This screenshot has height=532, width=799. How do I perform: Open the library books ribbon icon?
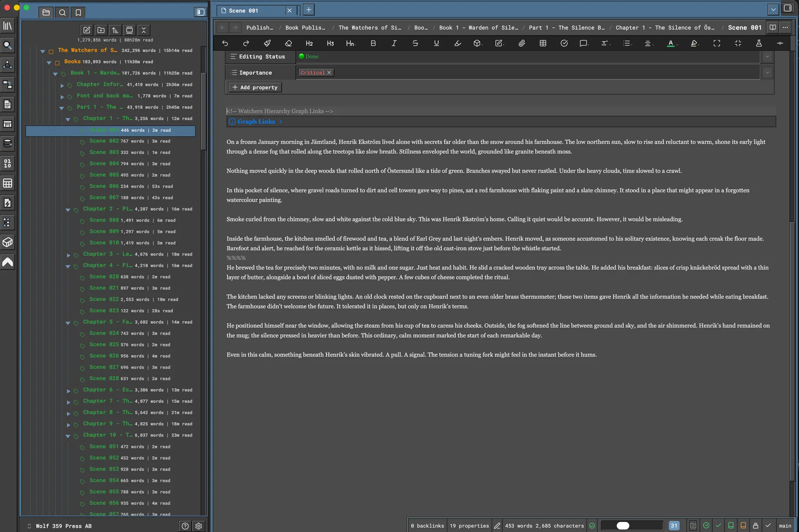(8, 26)
